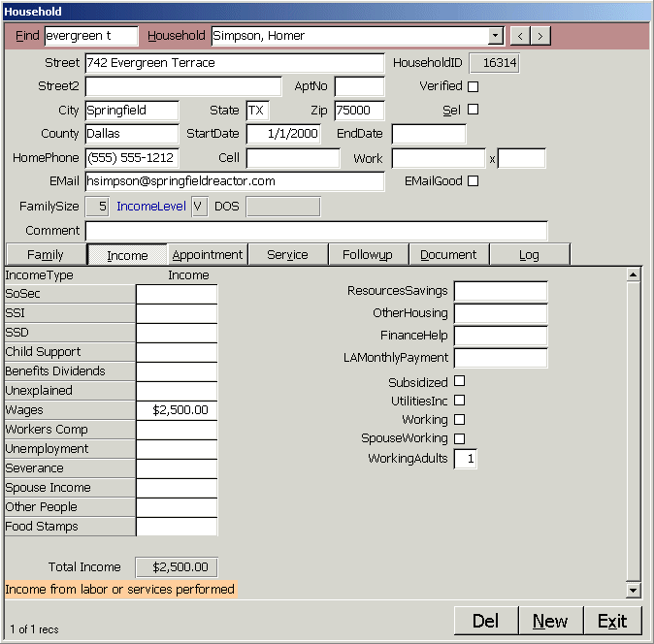This screenshot has width=654, height=644.
Task: Click the New button
Action: (550, 621)
